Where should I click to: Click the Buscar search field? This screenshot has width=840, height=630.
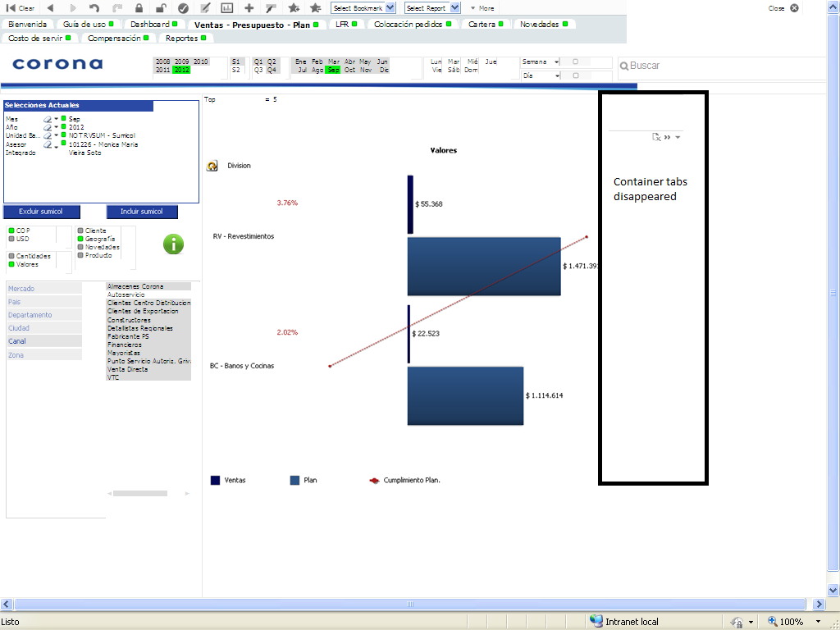point(722,66)
